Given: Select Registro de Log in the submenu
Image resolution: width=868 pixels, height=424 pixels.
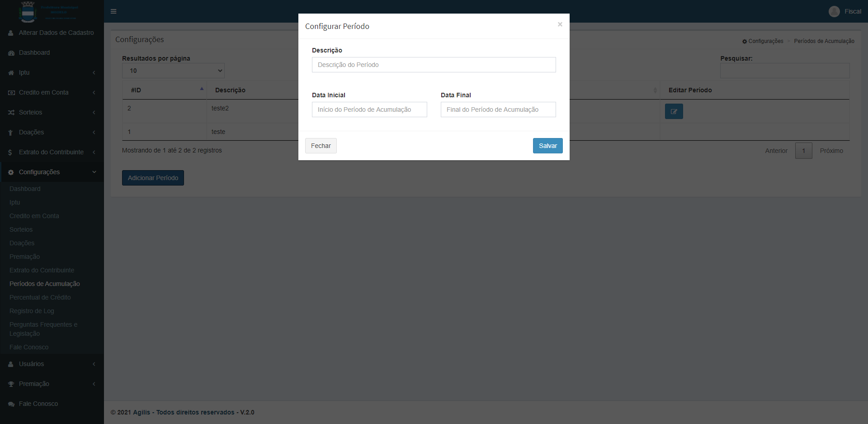Looking at the screenshot, I should pyautogui.click(x=32, y=311).
